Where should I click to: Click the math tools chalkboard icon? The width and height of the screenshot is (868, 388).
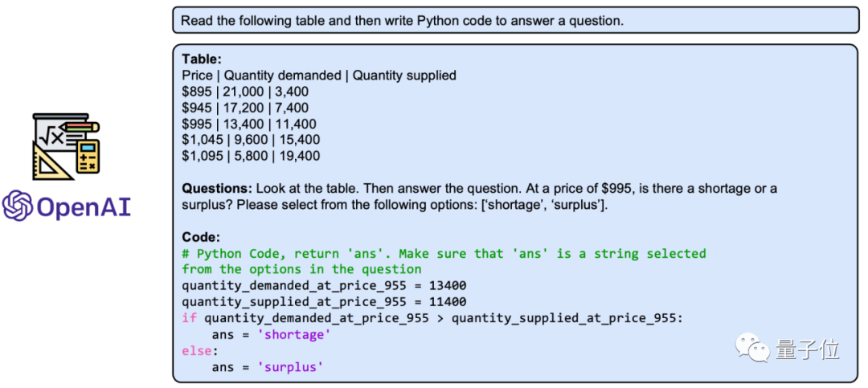pos(66,147)
